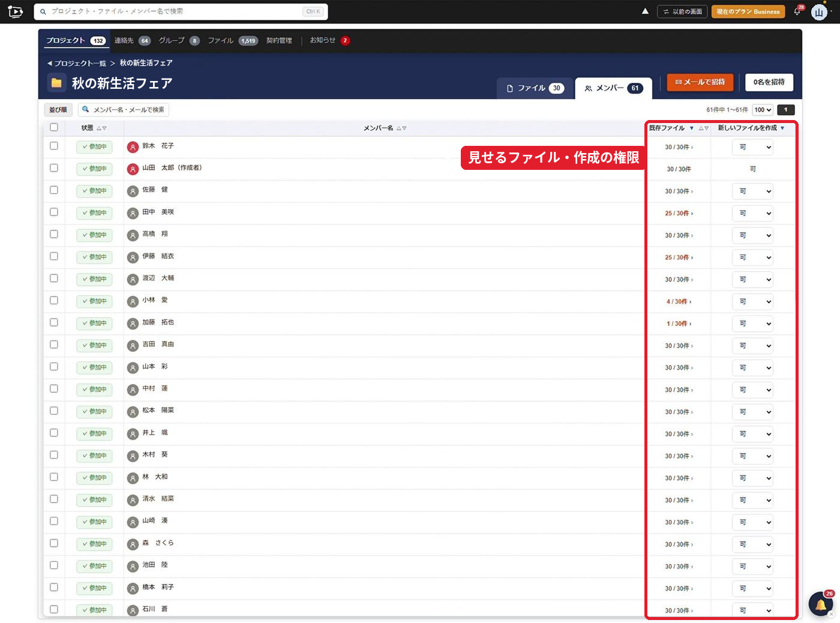Click the avatar icon for 鈴木 花子
Screen dimensions: 840x623
pyautogui.click(x=133, y=147)
